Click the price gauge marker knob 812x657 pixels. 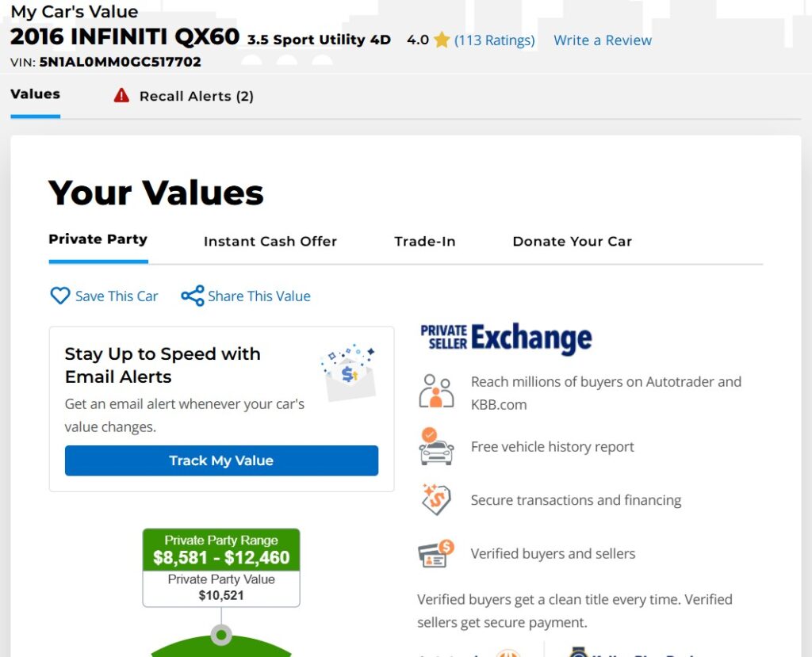[221, 635]
